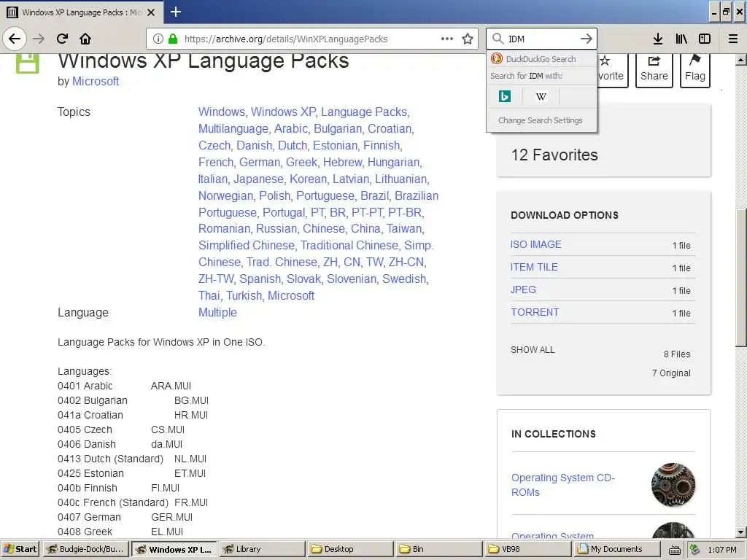Open the page actions three-dot menu
The height and width of the screenshot is (560, 747).
pos(447,39)
